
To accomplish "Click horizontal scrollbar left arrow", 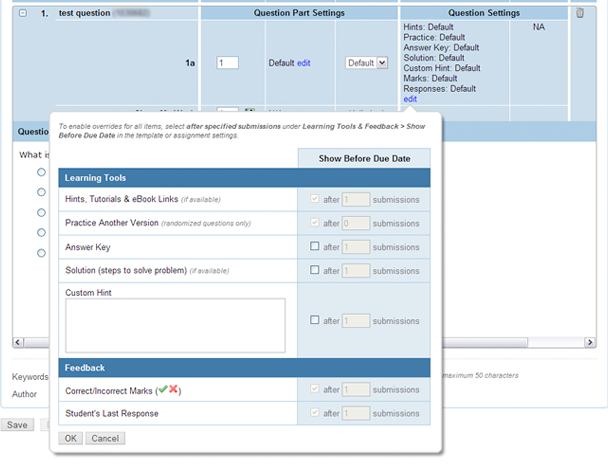I will tap(17, 343).
